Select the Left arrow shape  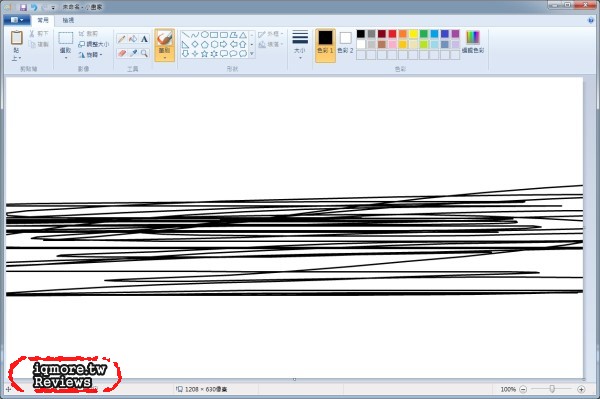(233, 44)
